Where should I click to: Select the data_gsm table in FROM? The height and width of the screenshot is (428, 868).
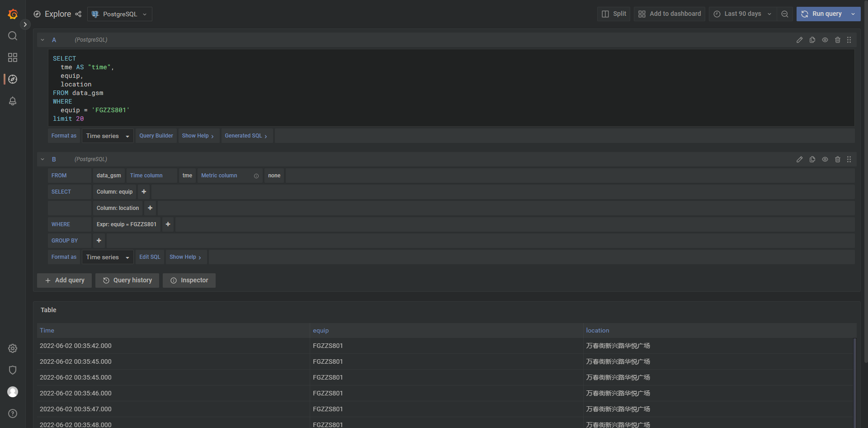tap(109, 176)
